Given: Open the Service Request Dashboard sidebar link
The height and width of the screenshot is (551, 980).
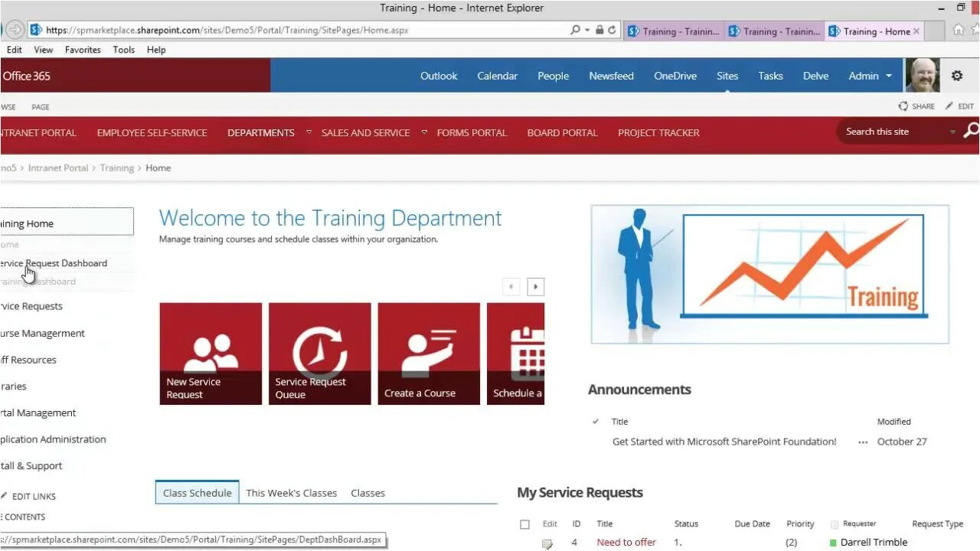Looking at the screenshot, I should pos(54,262).
